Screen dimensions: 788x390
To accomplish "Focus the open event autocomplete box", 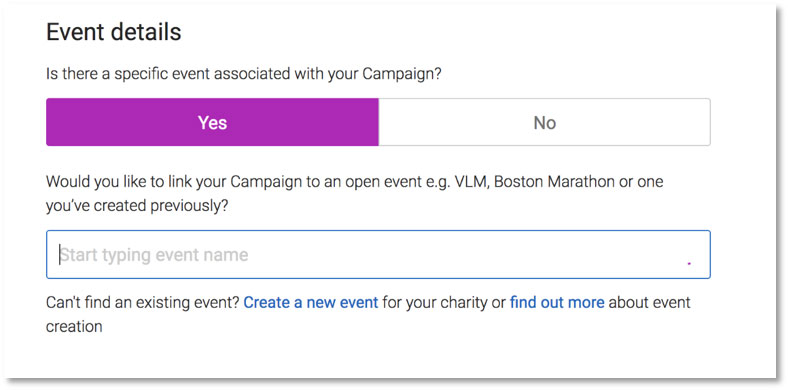I will click(x=378, y=254).
